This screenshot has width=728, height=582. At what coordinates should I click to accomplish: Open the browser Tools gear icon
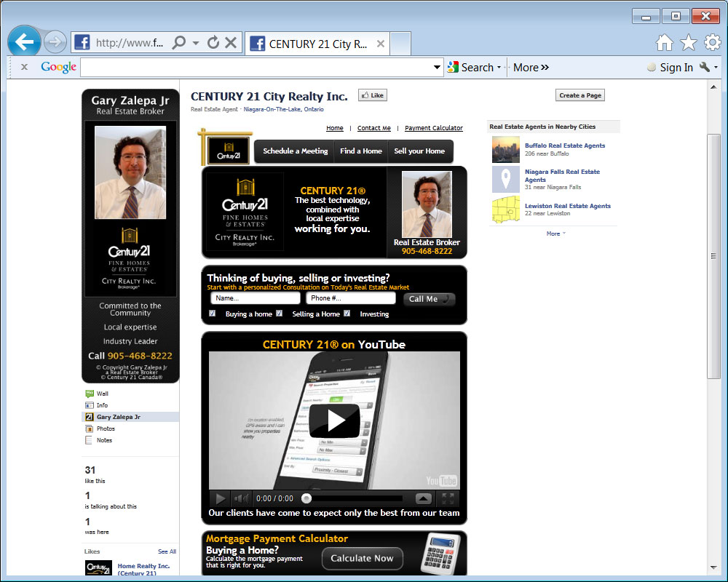pos(712,43)
